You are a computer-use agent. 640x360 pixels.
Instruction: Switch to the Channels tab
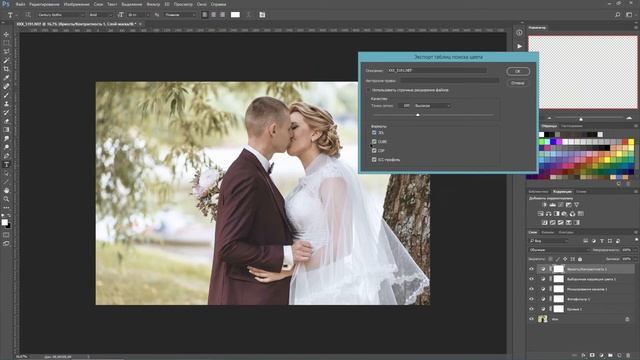coord(548,232)
